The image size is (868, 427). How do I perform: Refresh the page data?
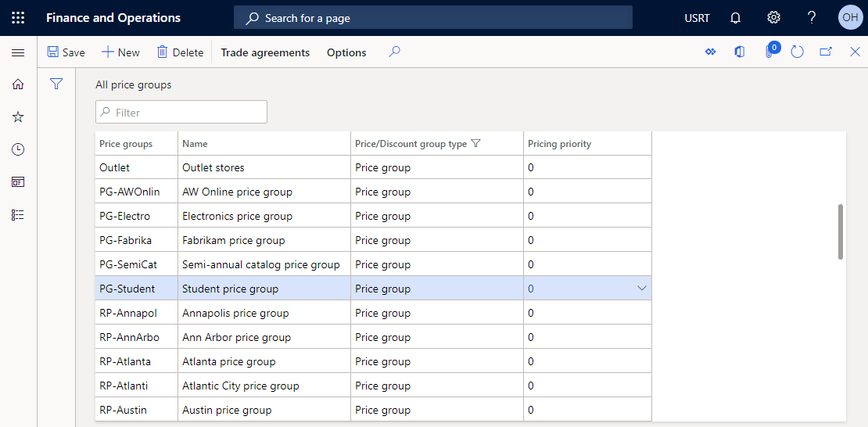pos(797,52)
